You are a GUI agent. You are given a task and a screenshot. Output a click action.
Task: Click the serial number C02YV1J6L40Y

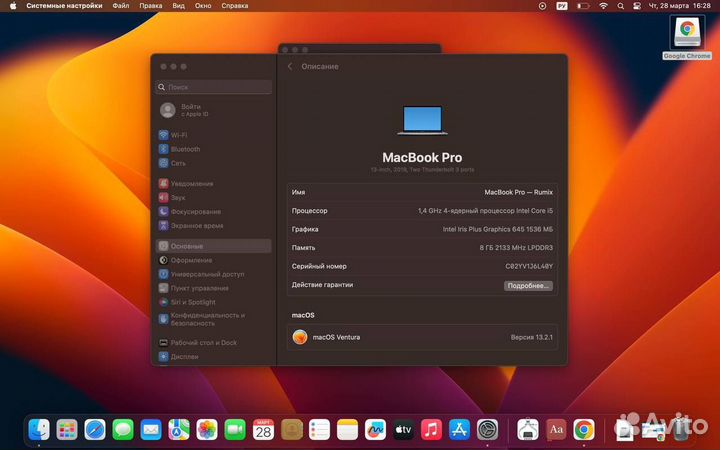(529, 266)
